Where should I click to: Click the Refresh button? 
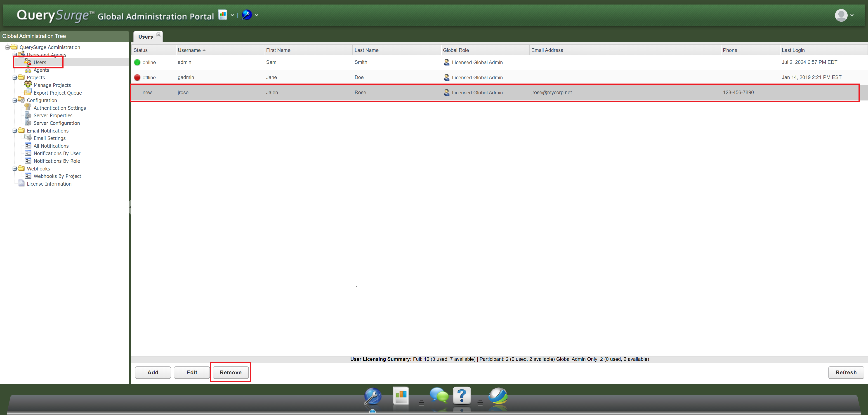tap(846, 373)
